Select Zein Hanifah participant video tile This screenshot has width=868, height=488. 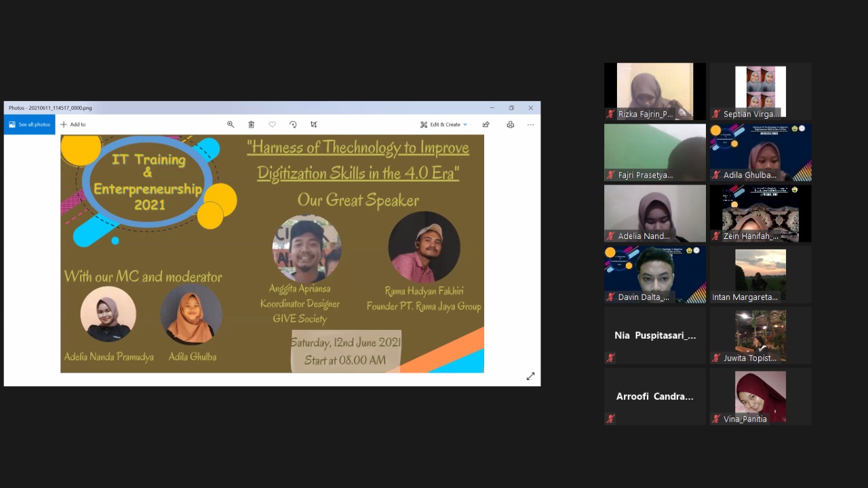(x=760, y=212)
